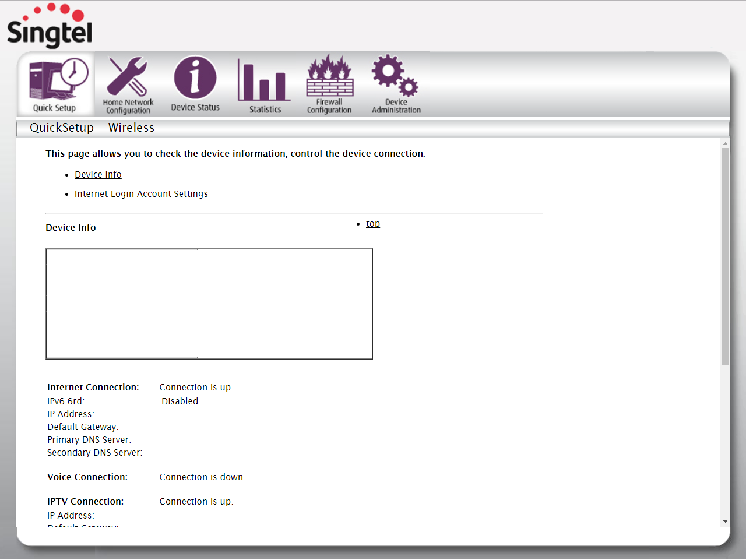Click the Device Info section heading
Viewport: 746px width, 560px height.
tap(71, 228)
